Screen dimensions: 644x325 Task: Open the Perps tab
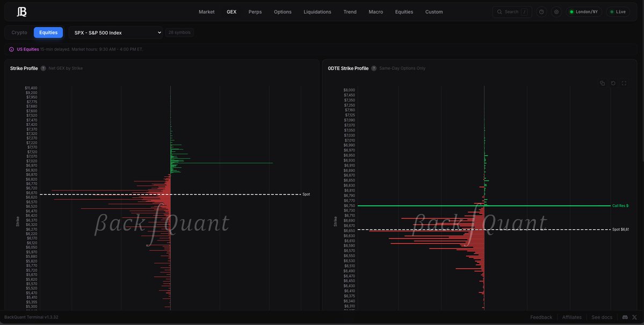pyautogui.click(x=255, y=12)
